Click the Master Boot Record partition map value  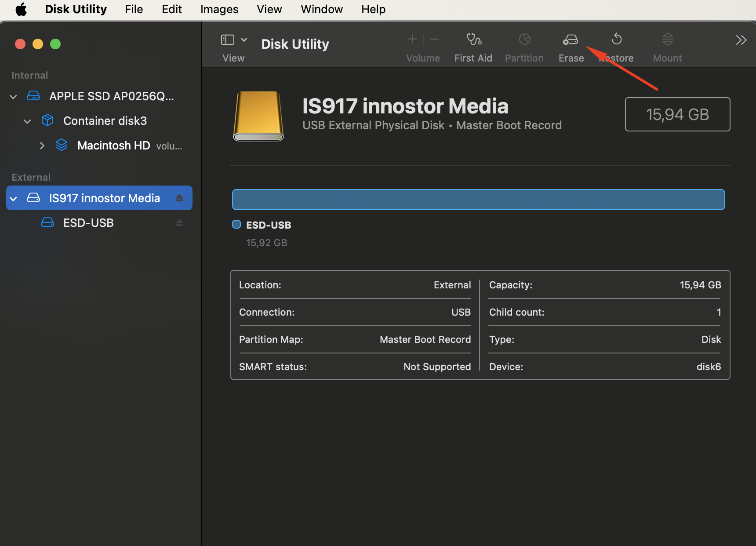click(425, 339)
